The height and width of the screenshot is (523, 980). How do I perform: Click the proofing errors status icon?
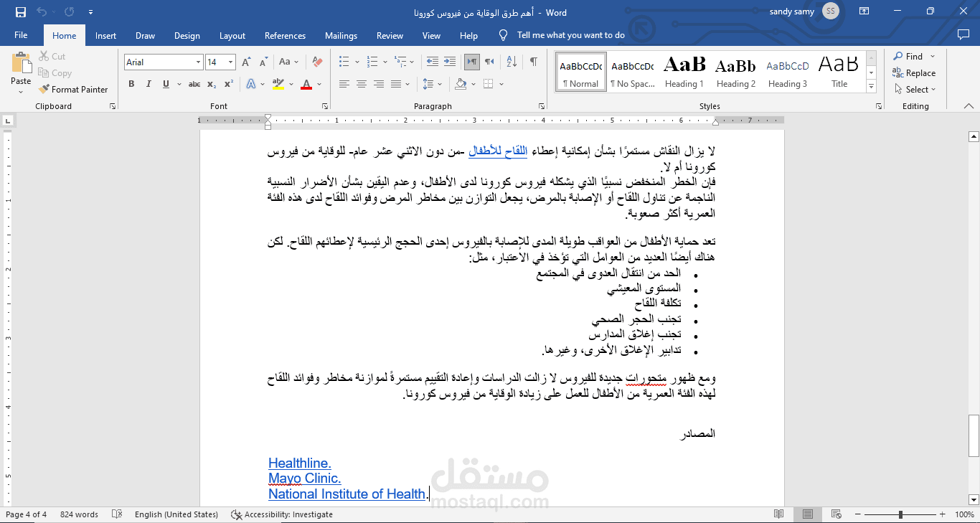point(118,514)
